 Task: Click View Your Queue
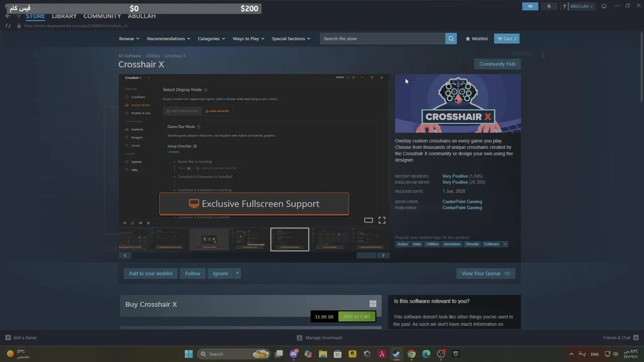click(x=486, y=274)
